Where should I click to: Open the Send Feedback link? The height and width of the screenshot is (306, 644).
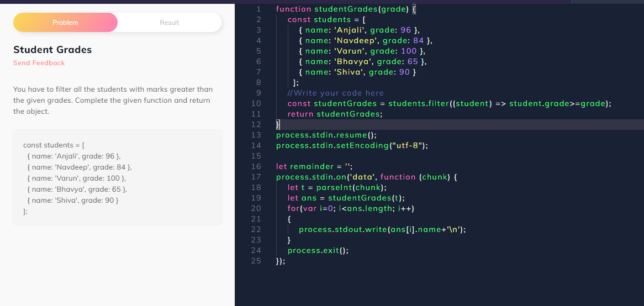(39, 63)
